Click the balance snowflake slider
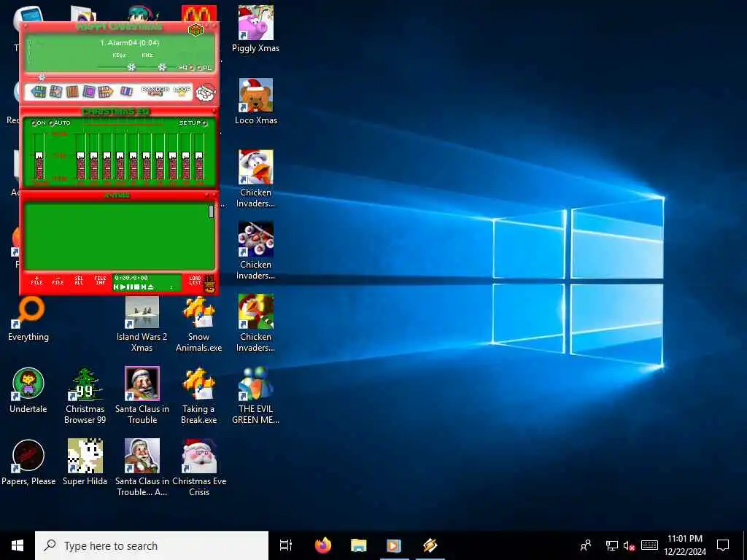 click(x=162, y=67)
